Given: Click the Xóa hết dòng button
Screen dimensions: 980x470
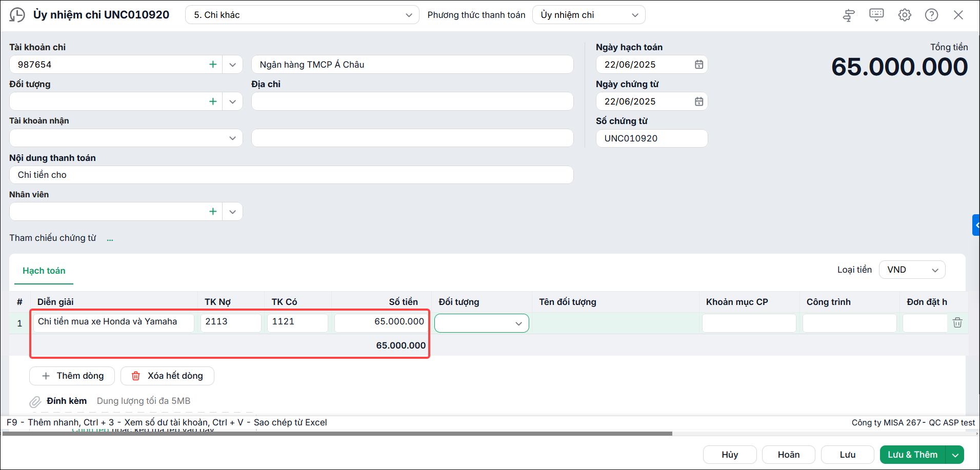Looking at the screenshot, I should point(167,376).
